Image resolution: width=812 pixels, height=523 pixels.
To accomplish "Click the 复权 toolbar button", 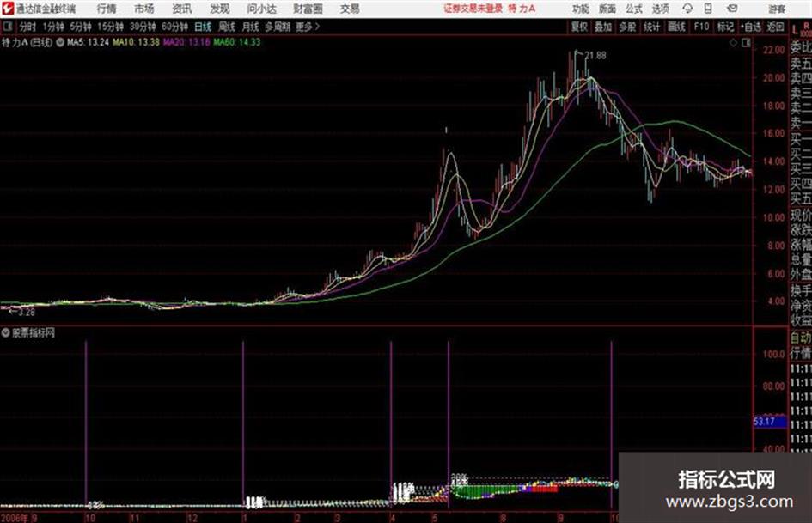I will click(579, 27).
